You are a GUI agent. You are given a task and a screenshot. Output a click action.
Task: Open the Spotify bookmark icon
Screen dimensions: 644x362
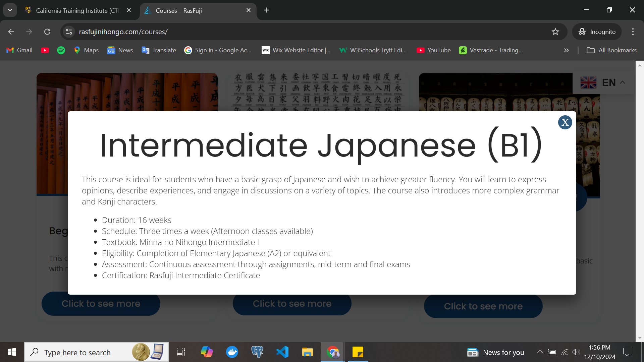point(61,50)
